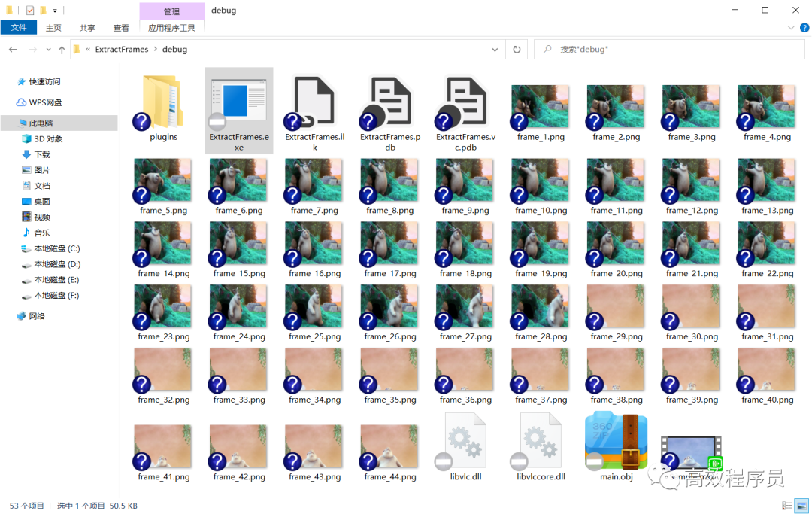Click the properties quick access toolbar icon
The height and width of the screenshot is (514, 812).
coord(30,10)
